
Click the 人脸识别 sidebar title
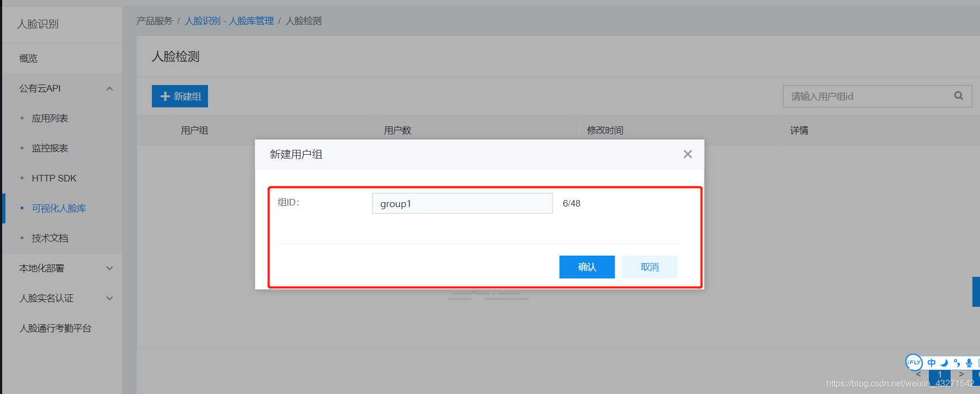pyautogui.click(x=38, y=24)
